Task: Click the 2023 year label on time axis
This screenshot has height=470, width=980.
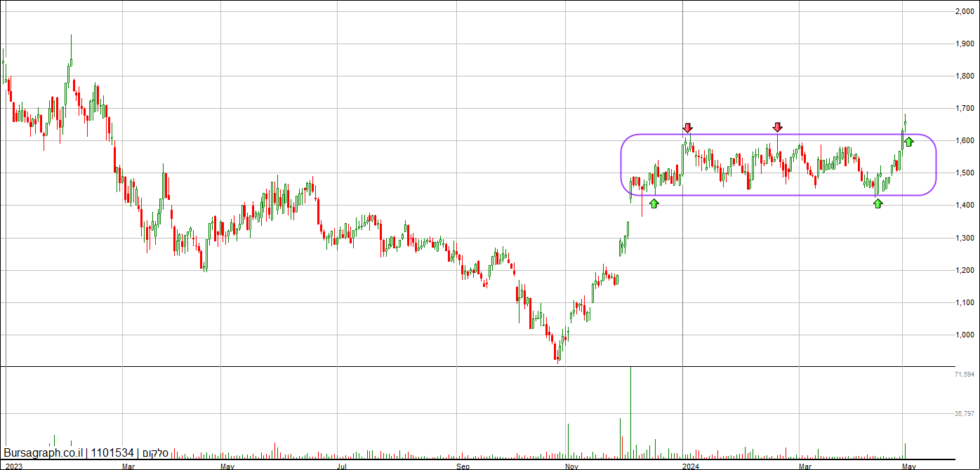Action: (x=13, y=466)
